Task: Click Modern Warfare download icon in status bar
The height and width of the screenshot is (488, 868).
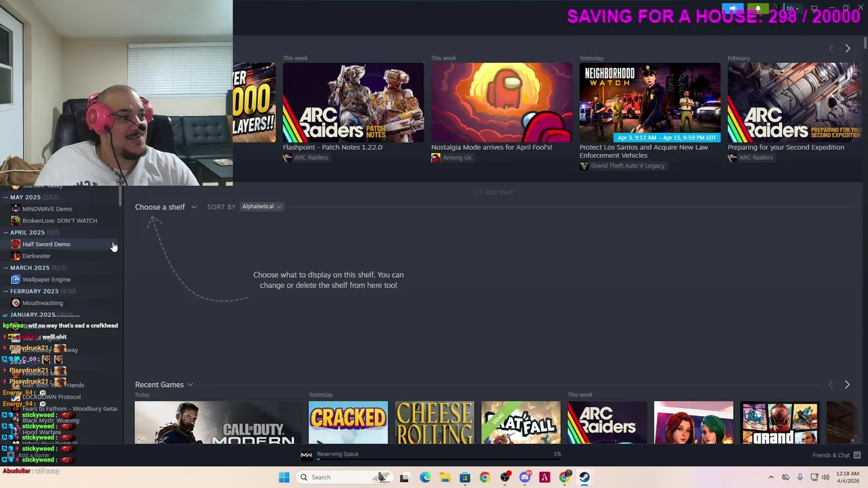Action: coord(306,455)
